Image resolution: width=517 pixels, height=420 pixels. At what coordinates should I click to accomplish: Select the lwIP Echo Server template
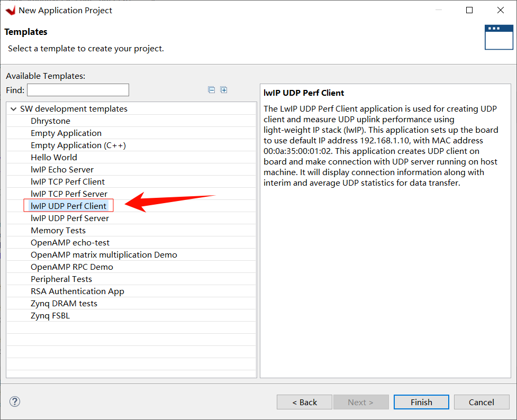point(62,169)
